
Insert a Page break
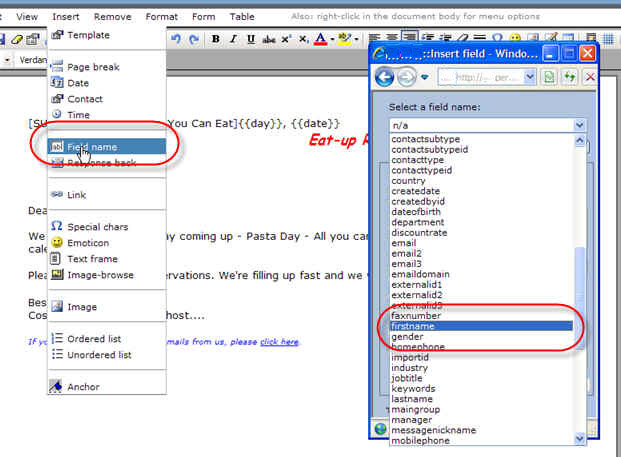107,67
